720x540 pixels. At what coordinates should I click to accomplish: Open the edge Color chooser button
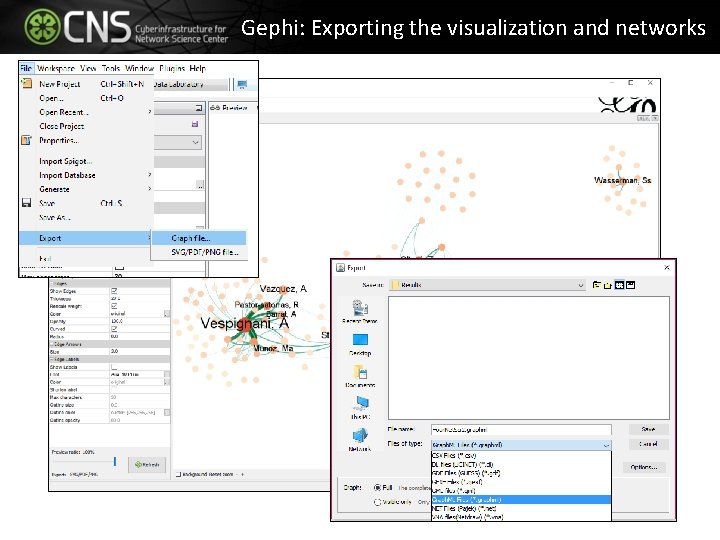click(167, 314)
